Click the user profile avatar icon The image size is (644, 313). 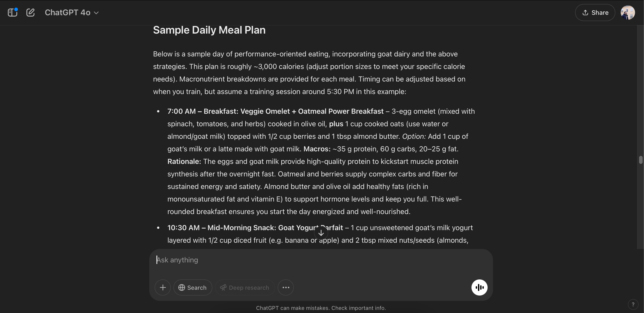pyautogui.click(x=627, y=12)
